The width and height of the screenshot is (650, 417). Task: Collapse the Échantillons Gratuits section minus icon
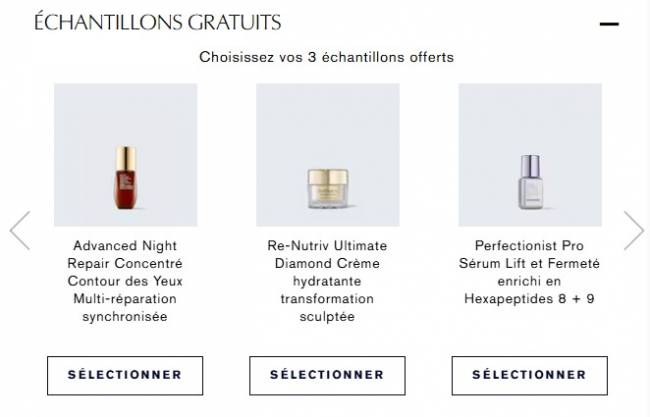point(608,23)
